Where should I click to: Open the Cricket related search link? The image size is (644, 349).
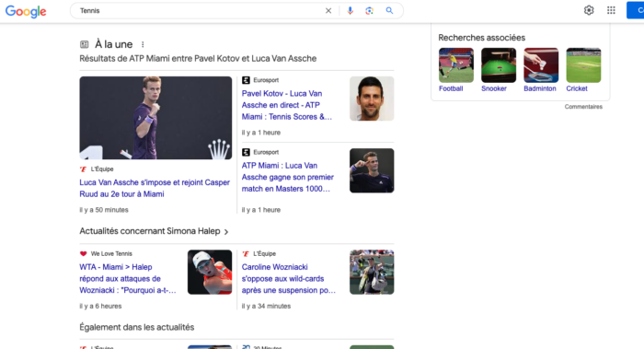(577, 88)
